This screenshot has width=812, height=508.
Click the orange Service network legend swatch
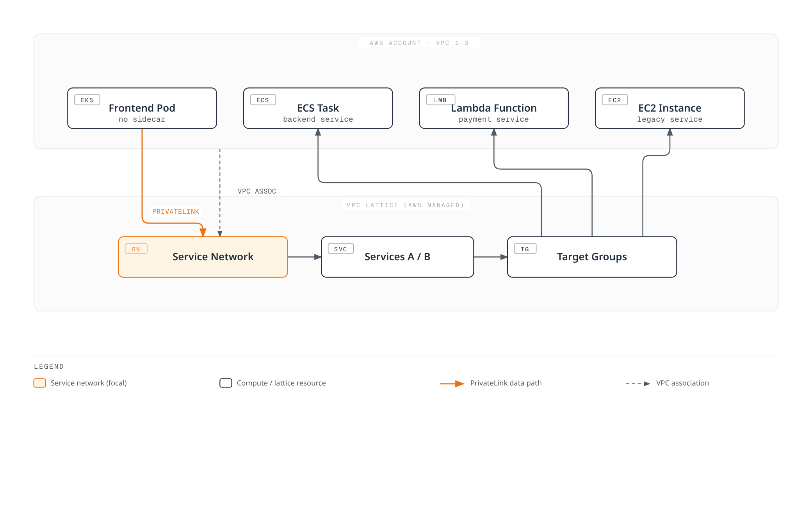tap(40, 383)
